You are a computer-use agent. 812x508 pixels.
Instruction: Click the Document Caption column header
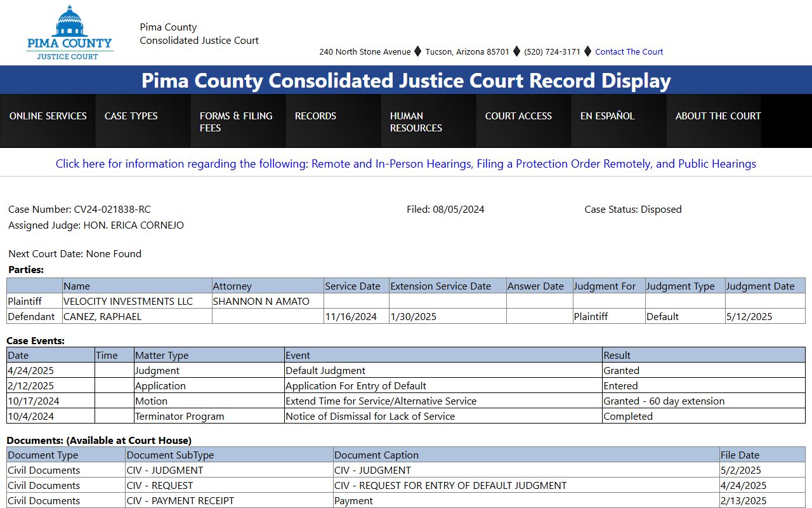(x=526, y=455)
